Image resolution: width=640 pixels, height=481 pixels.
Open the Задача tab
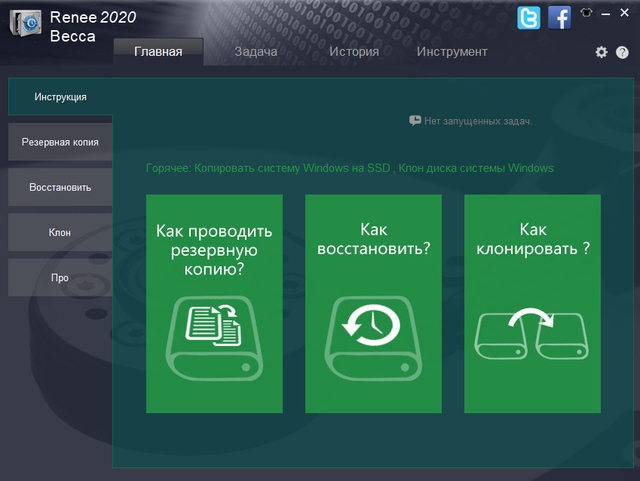point(255,52)
